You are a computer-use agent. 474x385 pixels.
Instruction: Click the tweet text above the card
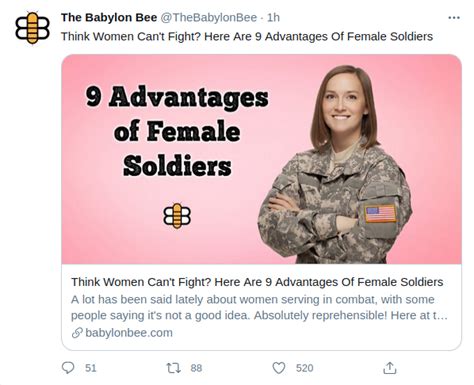click(x=247, y=36)
